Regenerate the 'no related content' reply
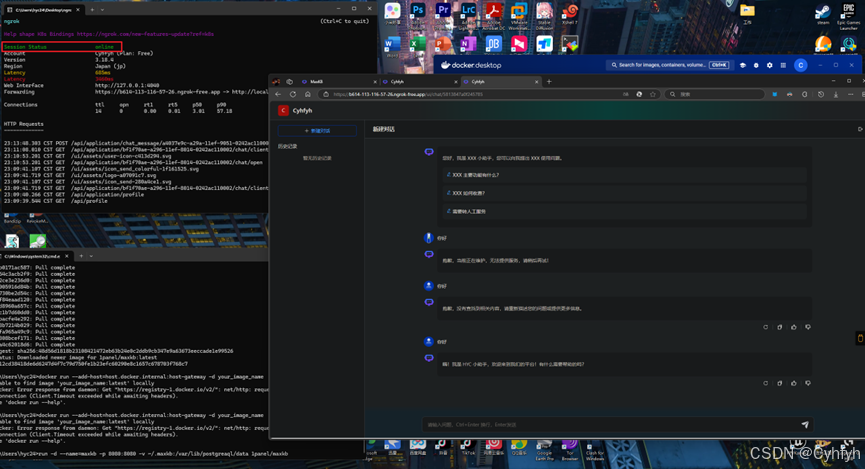Screen dimensions: 865x469 (765, 327)
